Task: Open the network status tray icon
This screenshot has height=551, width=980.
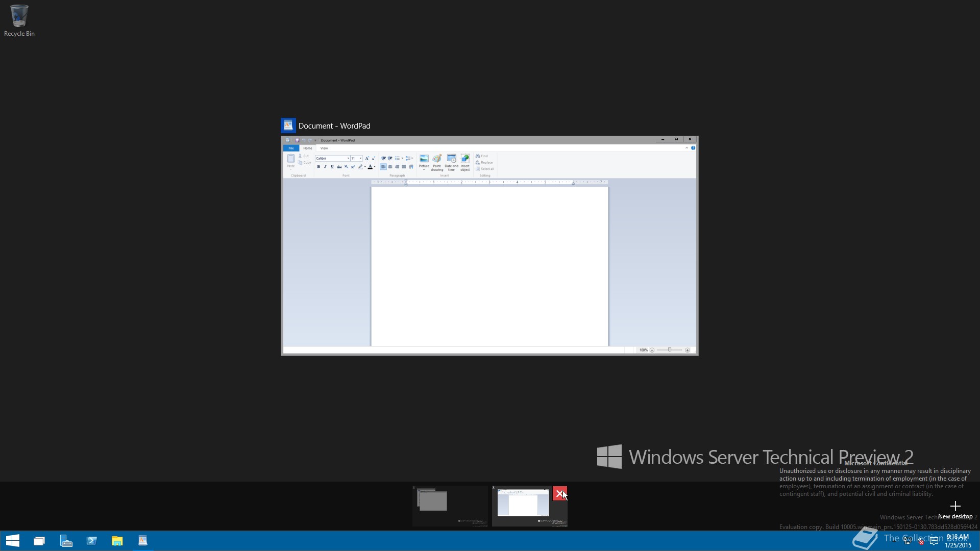Action: tap(908, 541)
